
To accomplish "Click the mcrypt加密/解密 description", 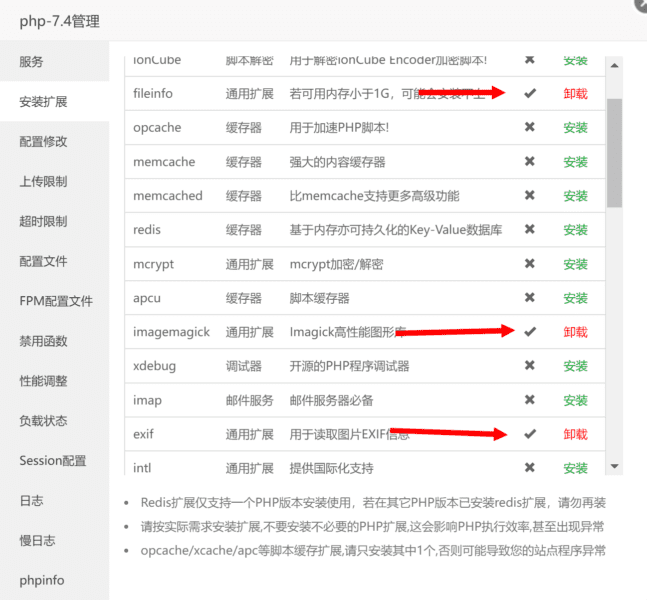I will click(336, 264).
